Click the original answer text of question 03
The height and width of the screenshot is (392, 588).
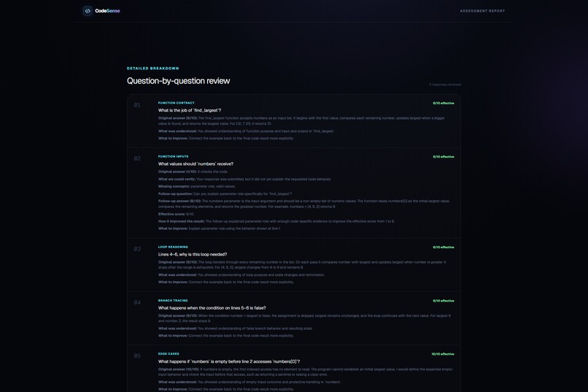(302, 265)
